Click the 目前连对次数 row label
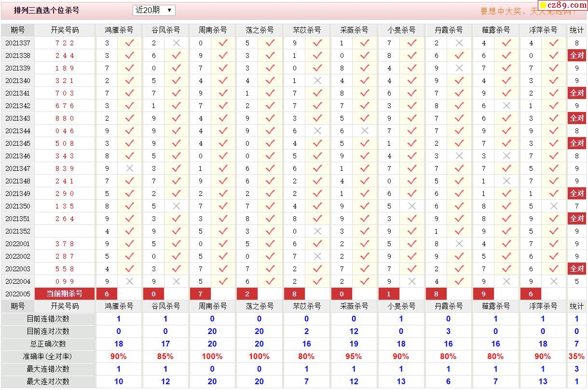 [x=48, y=332]
